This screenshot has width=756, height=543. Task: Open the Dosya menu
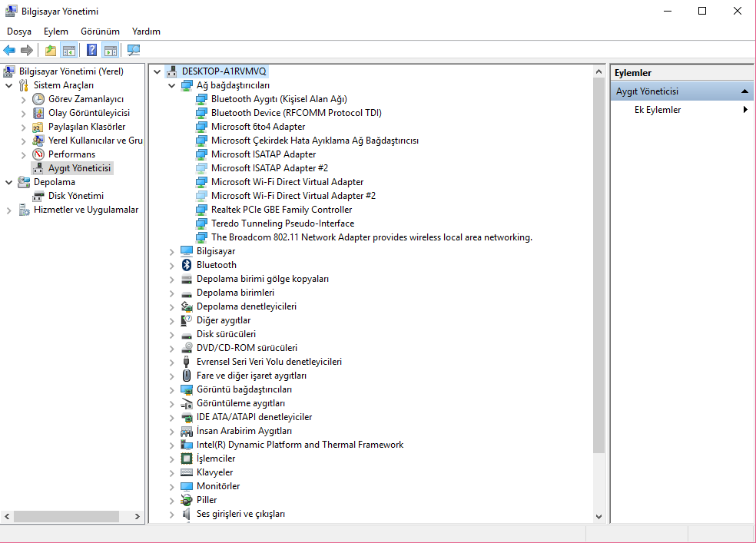[19, 31]
